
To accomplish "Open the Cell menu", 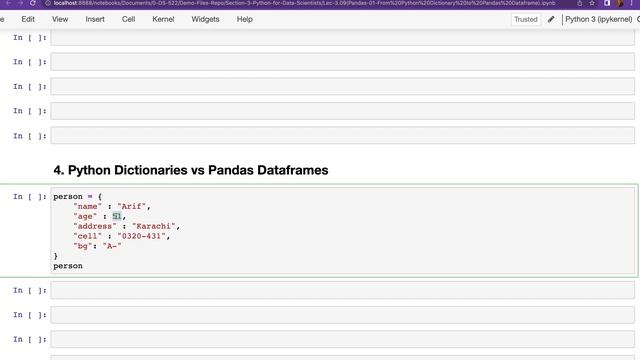I will click(128, 19).
